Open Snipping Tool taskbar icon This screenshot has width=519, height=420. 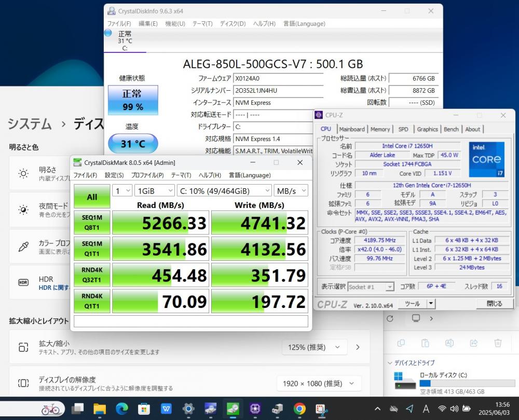(x=321, y=409)
